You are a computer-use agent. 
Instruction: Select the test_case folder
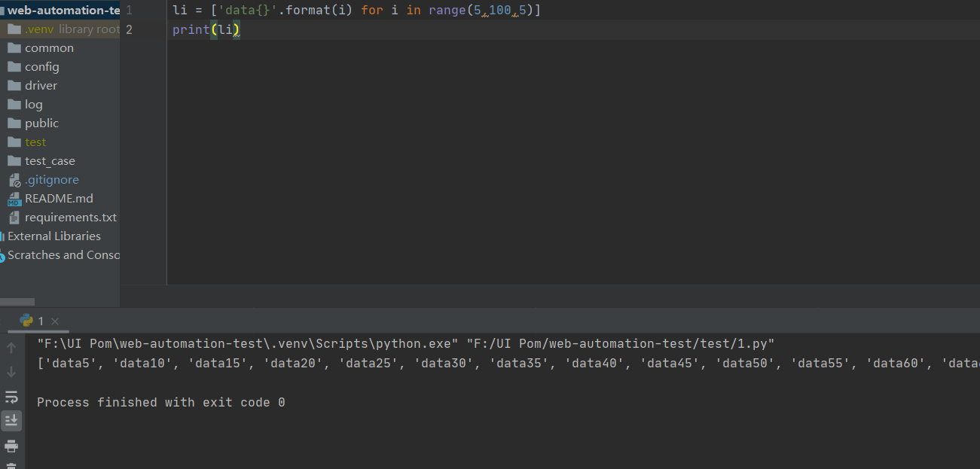click(x=50, y=161)
